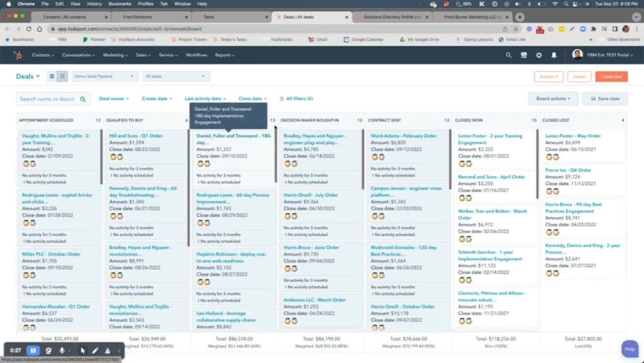Open the Miller PLC - October Order deal
Screen dimensions: 644x363
(x=51, y=254)
